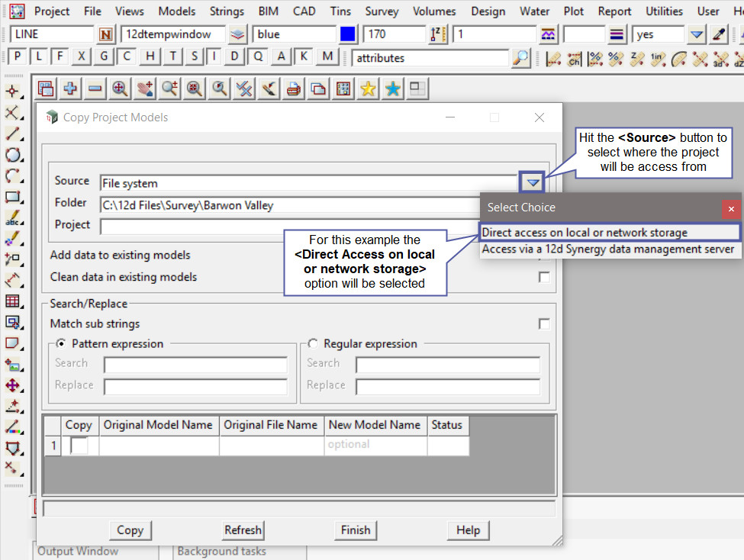The image size is (744, 560).
Task: Enable Clean data in existing models checkbox
Action: tap(544, 278)
